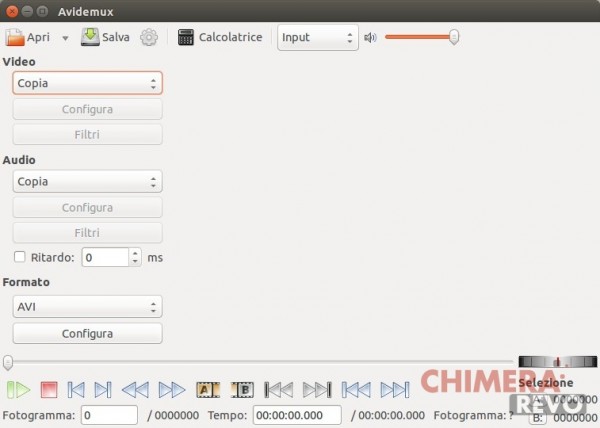This screenshot has height=428, width=600.
Task: Play the video with green play icon
Action: tap(18, 390)
